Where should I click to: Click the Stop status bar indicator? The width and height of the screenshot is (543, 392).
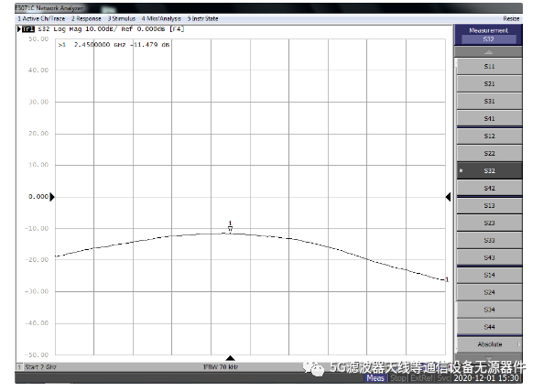pos(398,378)
